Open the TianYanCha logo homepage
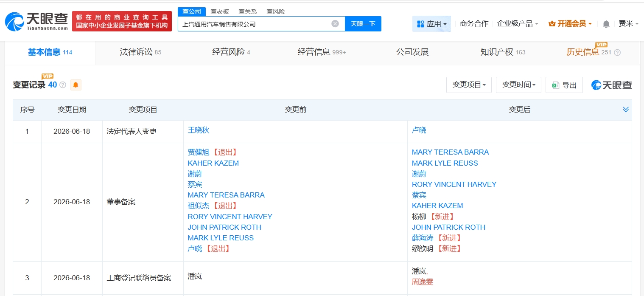This screenshot has width=644, height=296. pos(36,21)
